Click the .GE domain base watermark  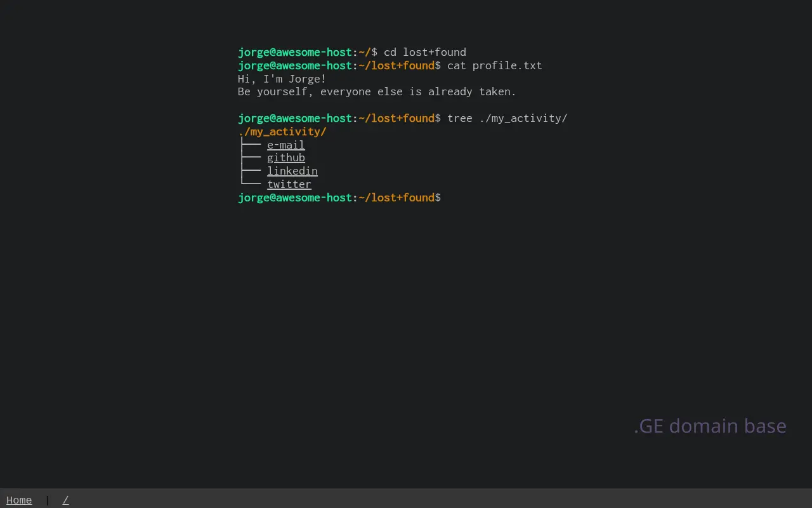tap(709, 425)
